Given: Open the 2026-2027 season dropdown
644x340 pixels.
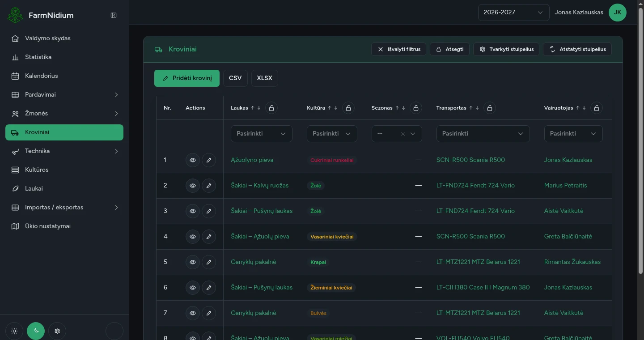Looking at the screenshot, I should point(513,13).
